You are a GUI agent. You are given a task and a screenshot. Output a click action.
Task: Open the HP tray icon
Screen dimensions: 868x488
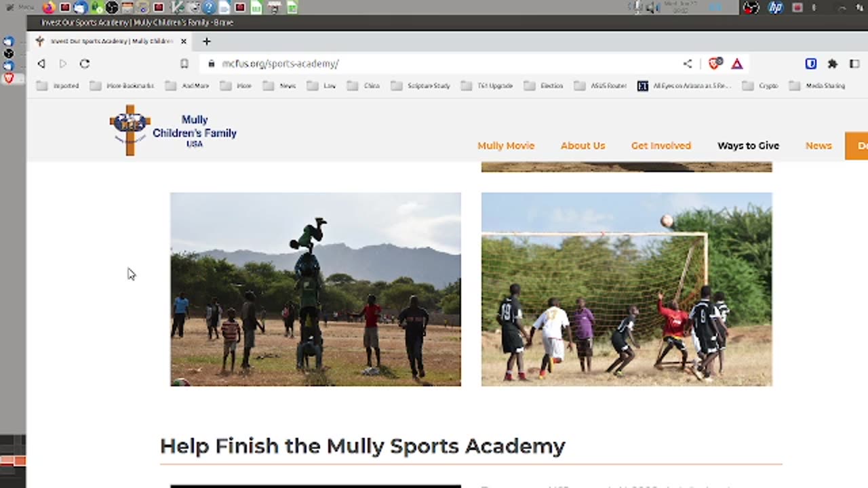(775, 7)
